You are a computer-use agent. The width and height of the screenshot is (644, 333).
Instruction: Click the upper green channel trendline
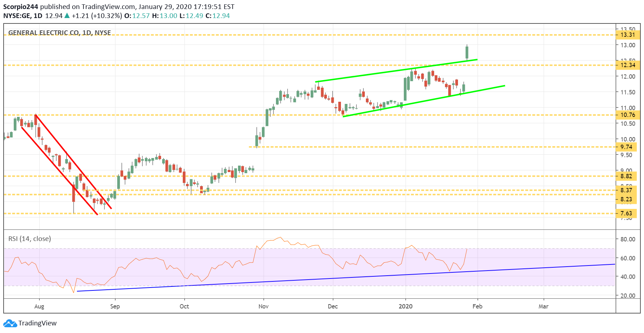[396, 70]
